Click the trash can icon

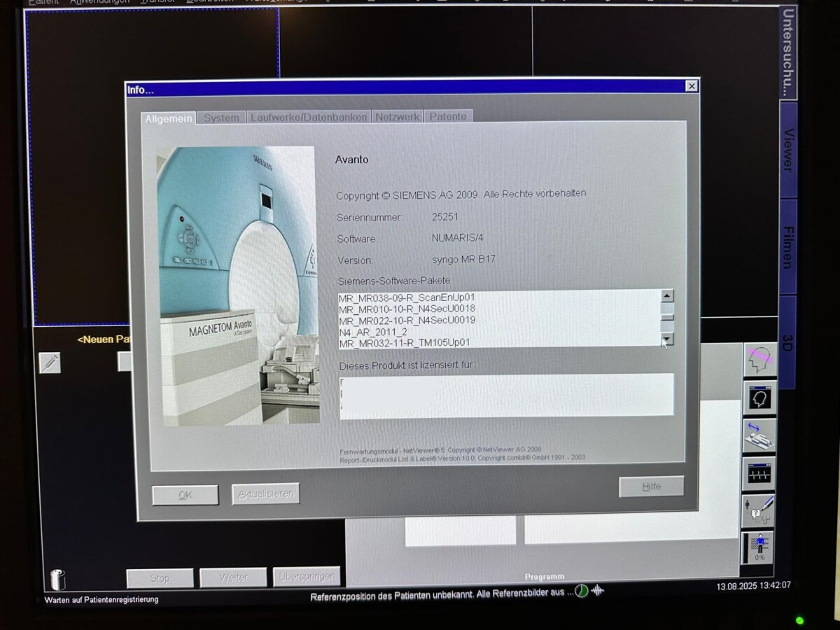[x=57, y=580]
